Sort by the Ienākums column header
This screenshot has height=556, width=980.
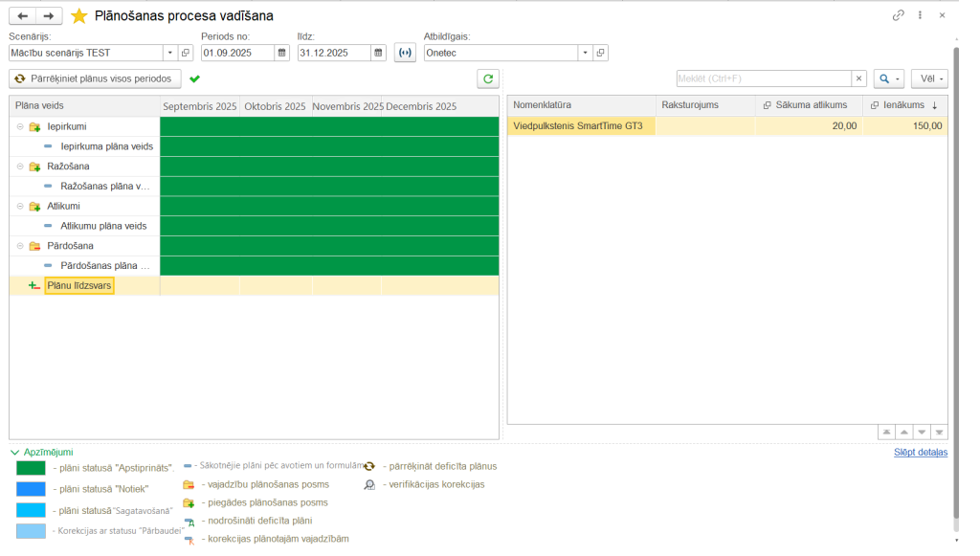904,105
